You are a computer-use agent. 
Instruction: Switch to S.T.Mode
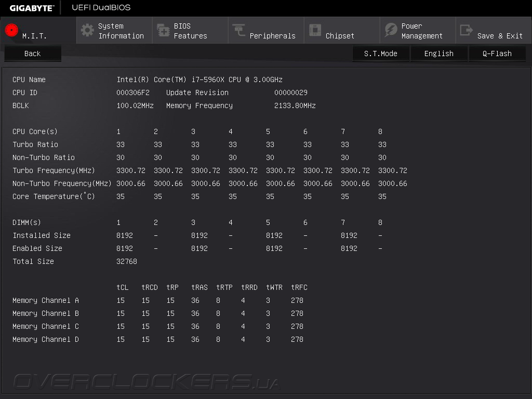[x=381, y=54]
